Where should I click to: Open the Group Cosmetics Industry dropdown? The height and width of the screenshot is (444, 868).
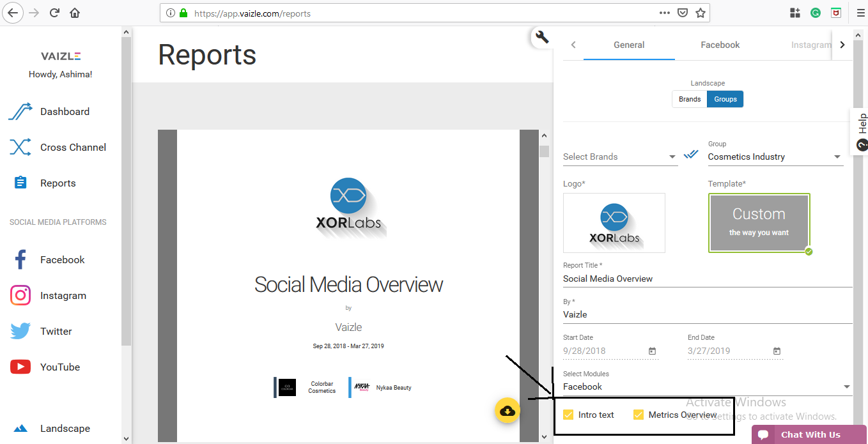click(x=775, y=157)
